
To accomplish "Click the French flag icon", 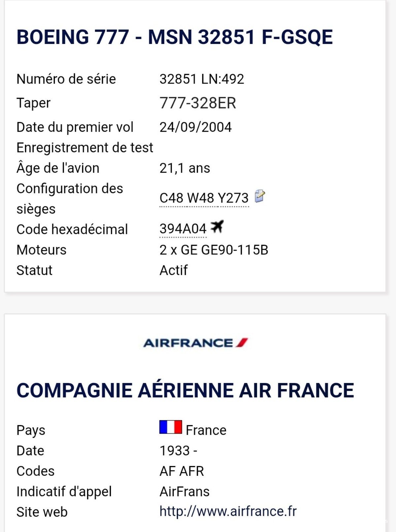I will (x=171, y=427).
